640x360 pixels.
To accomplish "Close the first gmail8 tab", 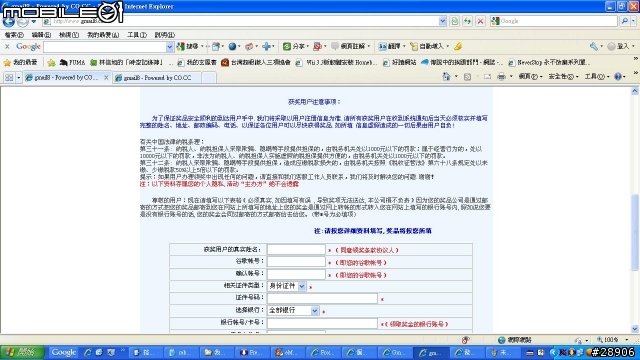I will 106,78.
